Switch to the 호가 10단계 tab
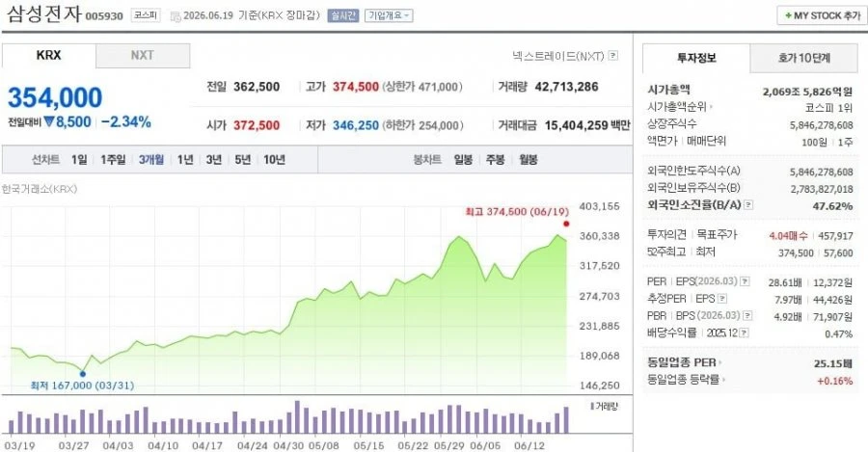This screenshot has height=452, width=868. click(804, 58)
